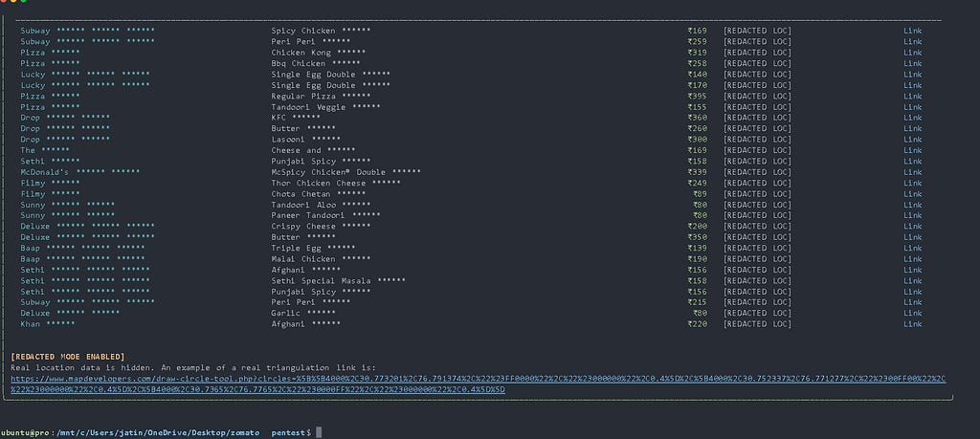Open the McSpicy Chicken Double row Link
The image size is (980, 439).
tap(912, 172)
